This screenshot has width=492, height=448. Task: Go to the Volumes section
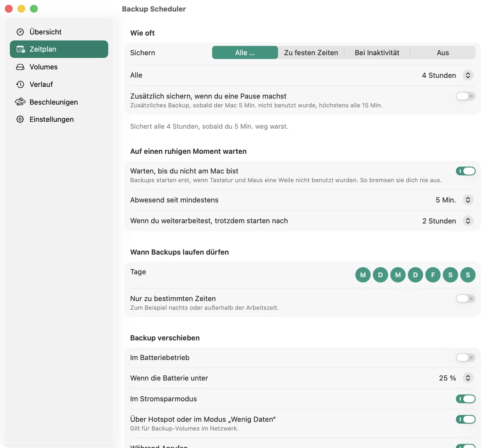click(x=59, y=67)
